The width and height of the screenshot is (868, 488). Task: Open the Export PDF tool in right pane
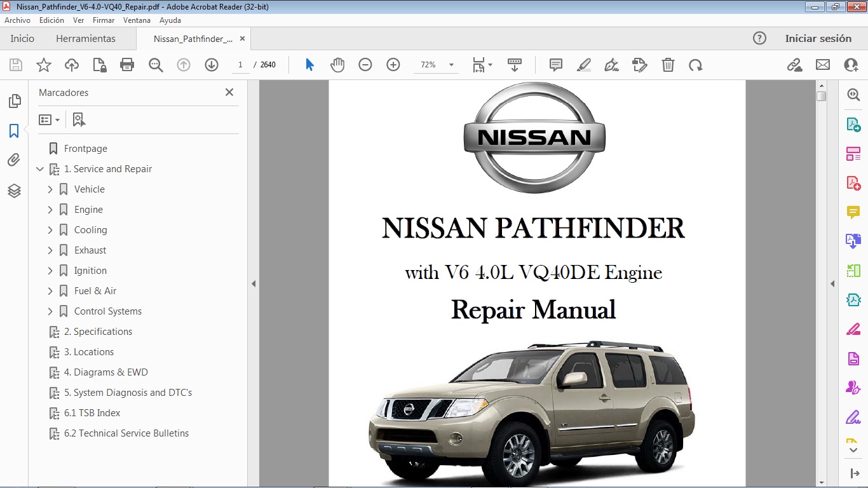pyautogui.click(x=853, y=125)
